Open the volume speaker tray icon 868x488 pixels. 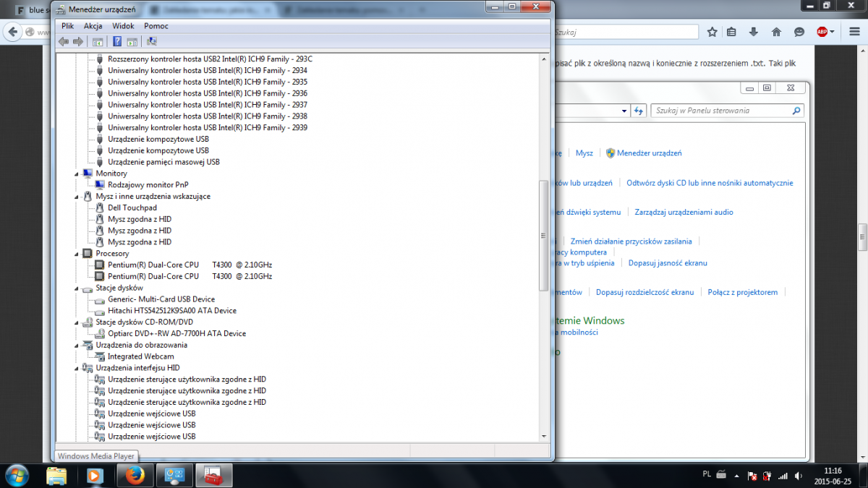pos(797,477)
